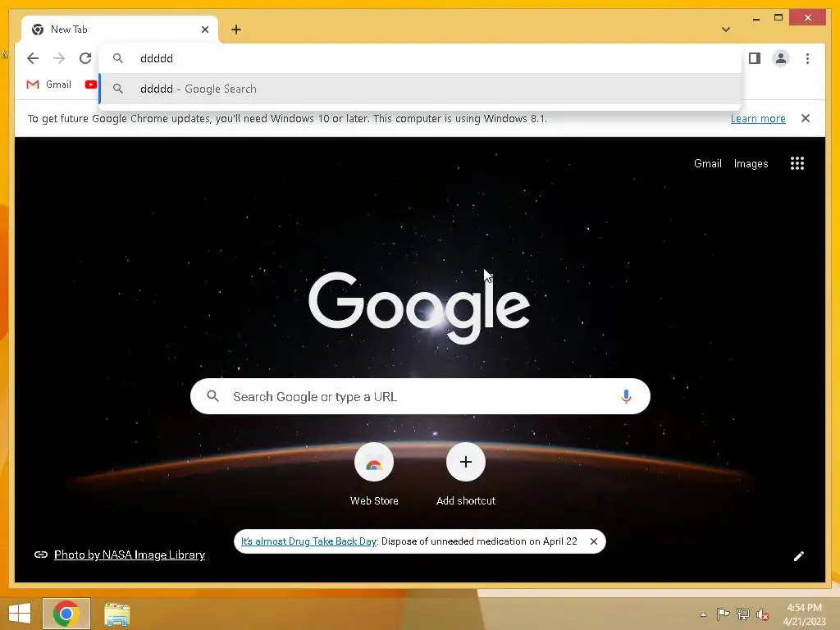Viewport: 840px width, 630px height.
Task: Go back using the back arrow
Action: [x=33, y=58]
